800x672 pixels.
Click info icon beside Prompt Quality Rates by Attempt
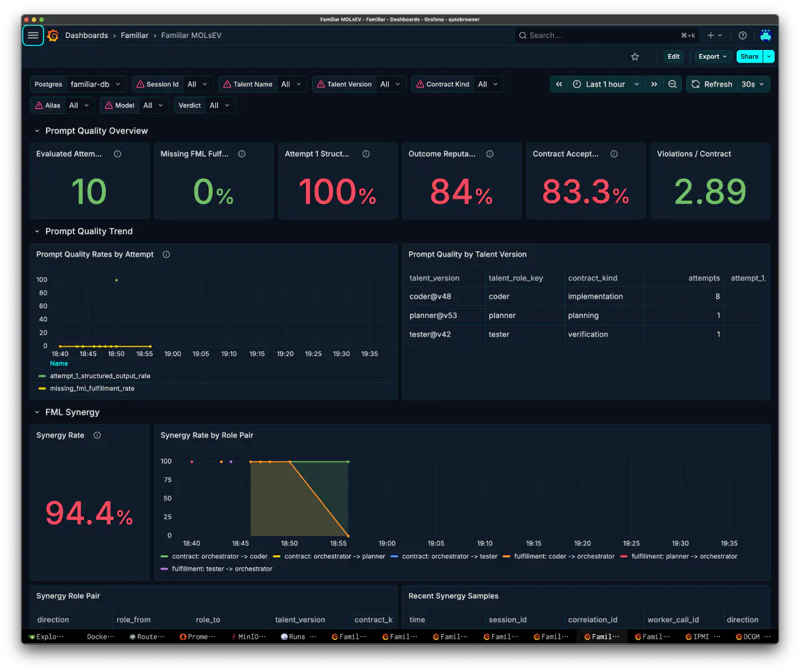166,255
